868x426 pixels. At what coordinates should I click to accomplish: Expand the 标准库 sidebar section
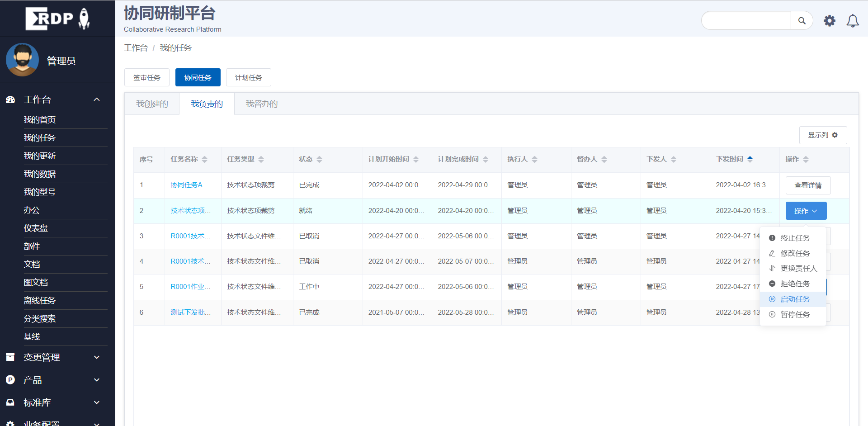[96, 402]
